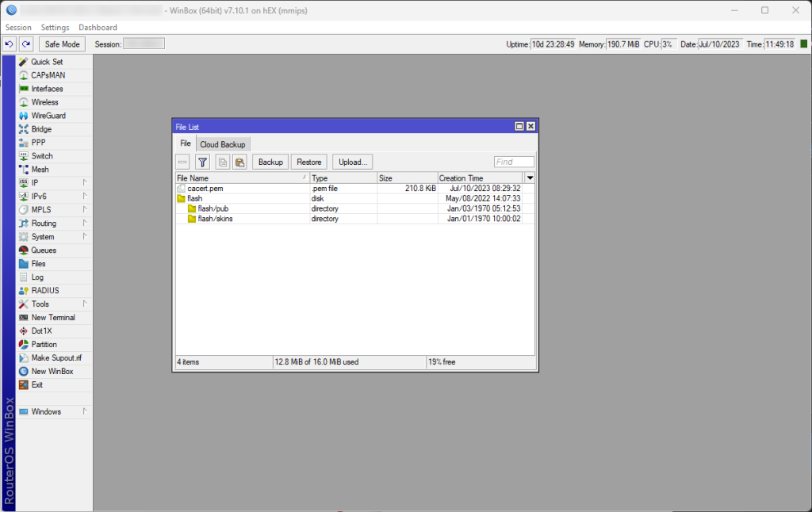Open CAPsMAN menu icon
The height and width of the screenshot is (512, 812).
[23, 75]
